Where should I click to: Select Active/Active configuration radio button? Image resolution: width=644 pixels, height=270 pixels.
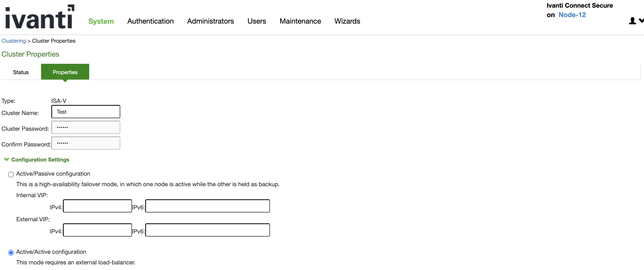tap(11, 252)
